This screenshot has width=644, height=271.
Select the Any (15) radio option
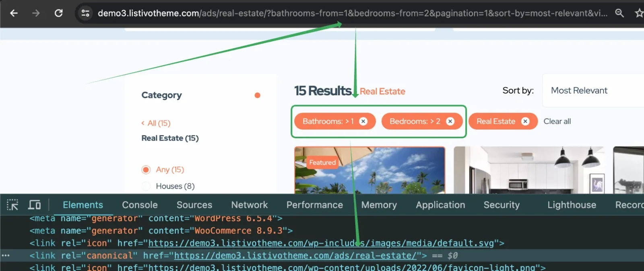(146, 170)
